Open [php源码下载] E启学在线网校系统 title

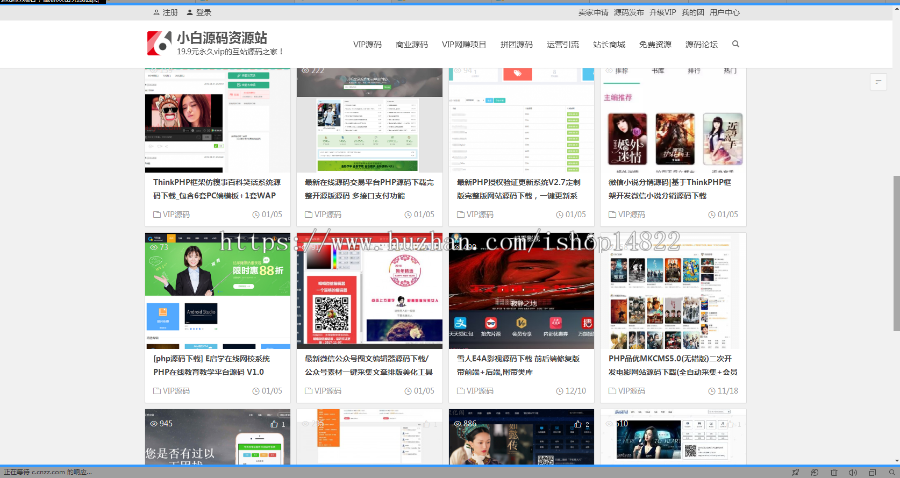click(x=211, y=365)
